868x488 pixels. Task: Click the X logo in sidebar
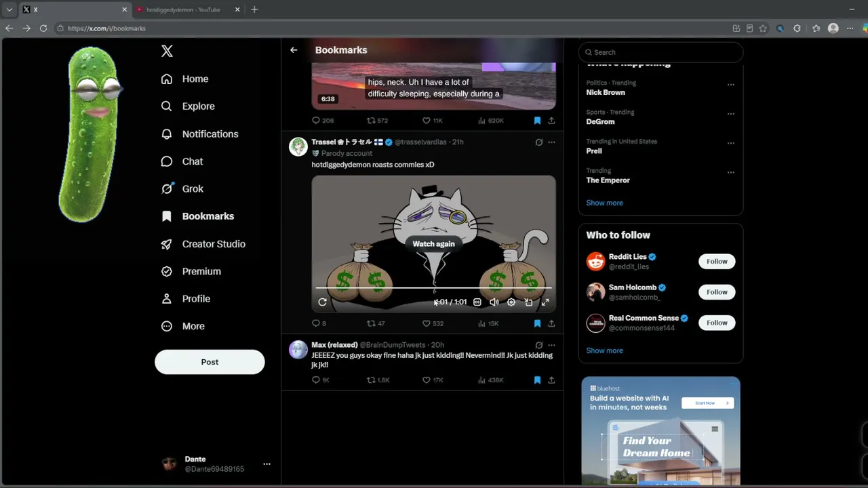[167, 51]
